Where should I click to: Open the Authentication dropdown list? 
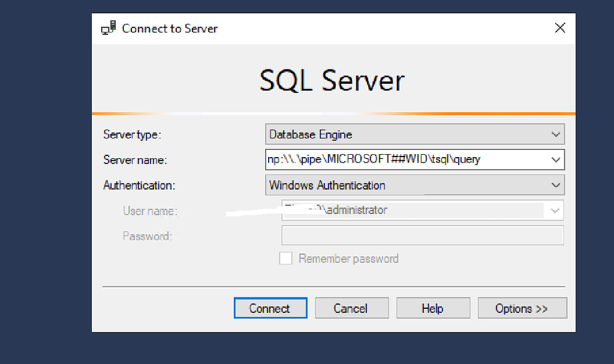pos(414,185)
